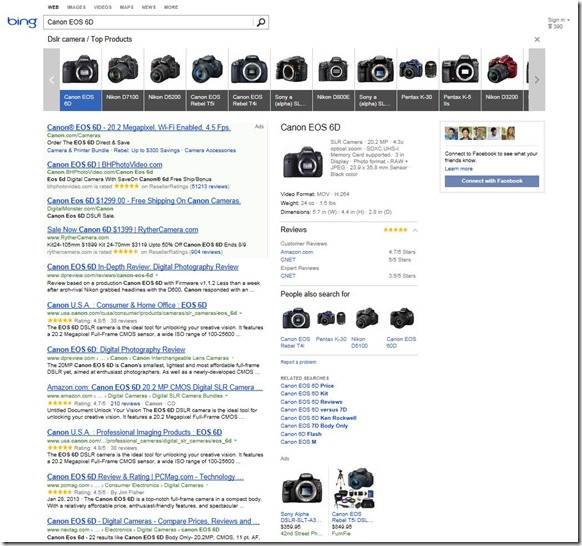Open Camera Accessories ad sublink
Viewport: 582px width, 546px height.
tap(210, 150)
